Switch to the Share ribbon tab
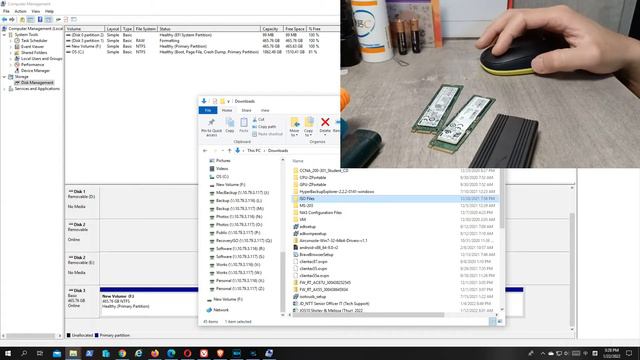 coord(246,110)
